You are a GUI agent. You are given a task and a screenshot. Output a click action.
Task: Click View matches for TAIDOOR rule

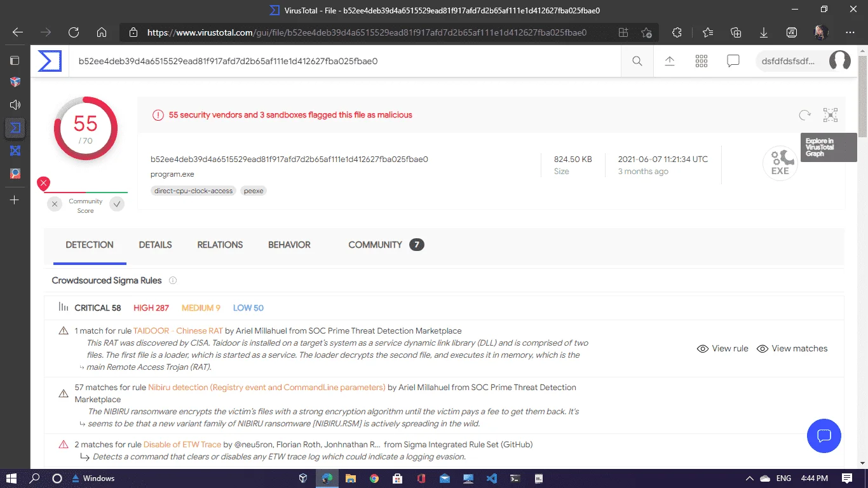[x=792, y=349]
